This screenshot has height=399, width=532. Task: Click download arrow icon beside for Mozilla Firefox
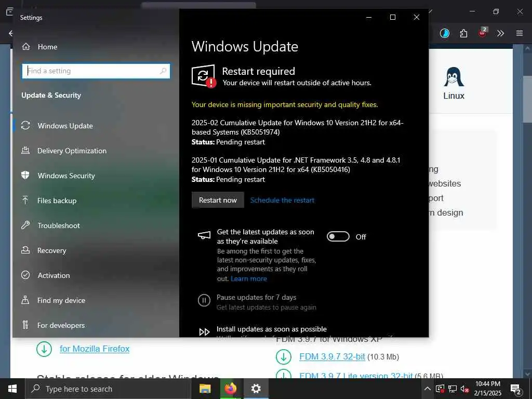click(44, 349)
